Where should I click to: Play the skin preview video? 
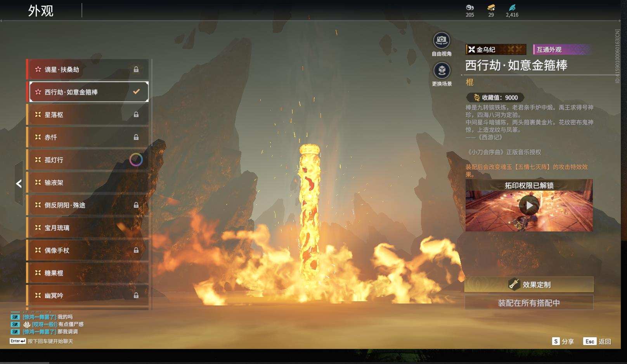[x=529, y=205]
